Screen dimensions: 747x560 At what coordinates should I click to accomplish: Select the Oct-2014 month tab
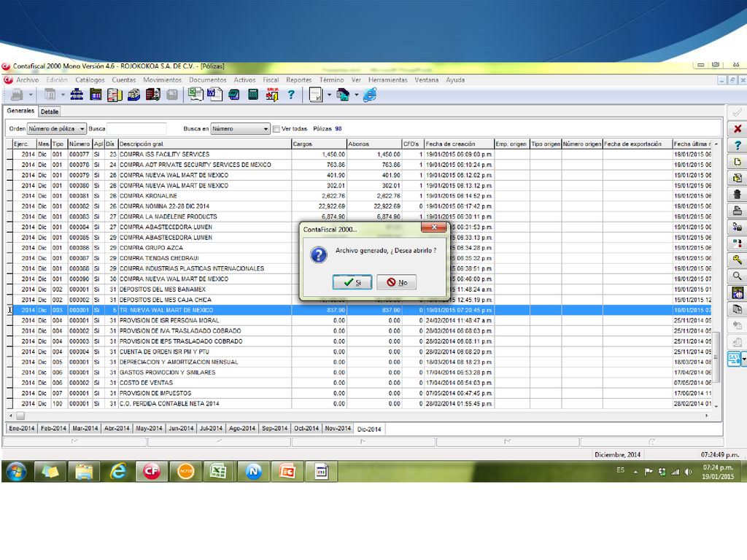306,429
